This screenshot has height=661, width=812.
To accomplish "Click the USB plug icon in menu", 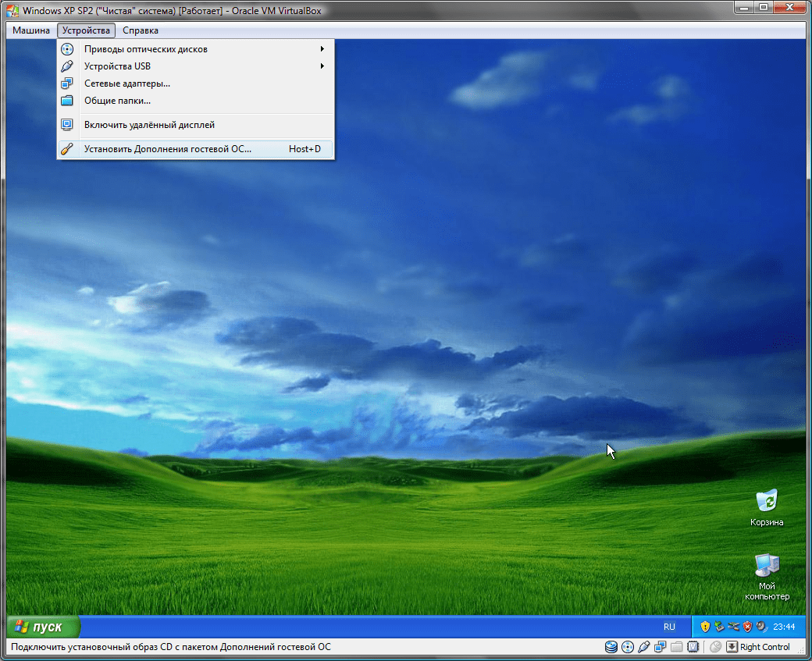I will [67, 66].
